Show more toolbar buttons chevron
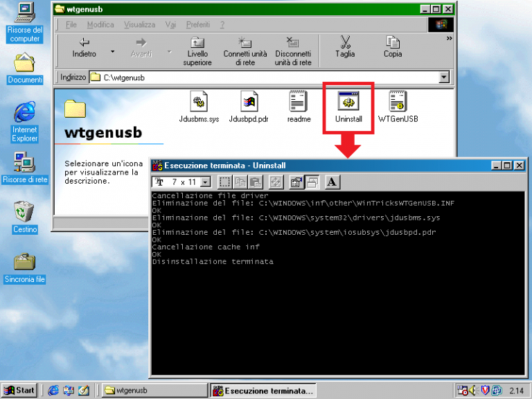This screenshot has width=532, height=399. (x=449, y=39)
